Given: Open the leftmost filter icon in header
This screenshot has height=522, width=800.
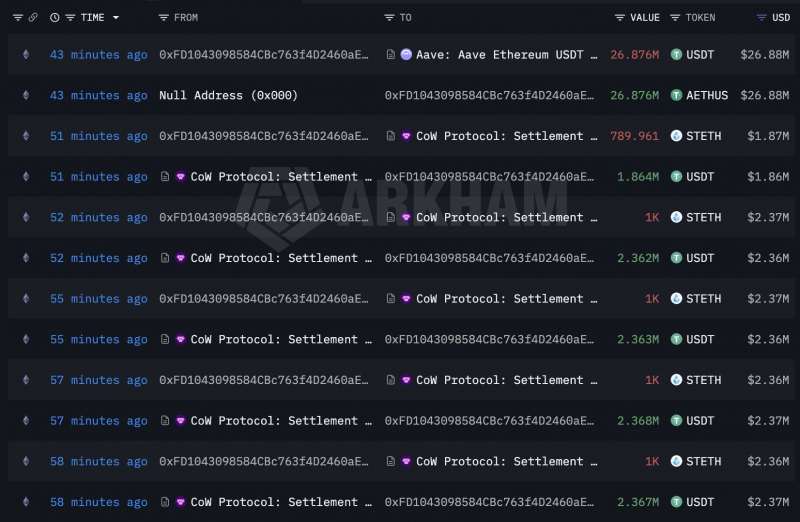Looking at the screenshot, I should tap(18, 17).
